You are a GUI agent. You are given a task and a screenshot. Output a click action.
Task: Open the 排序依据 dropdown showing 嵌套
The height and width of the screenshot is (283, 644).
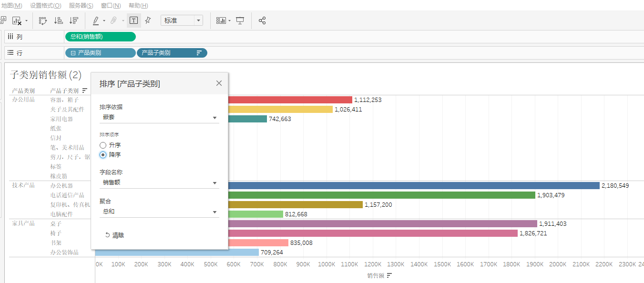[x=159, y=117]
